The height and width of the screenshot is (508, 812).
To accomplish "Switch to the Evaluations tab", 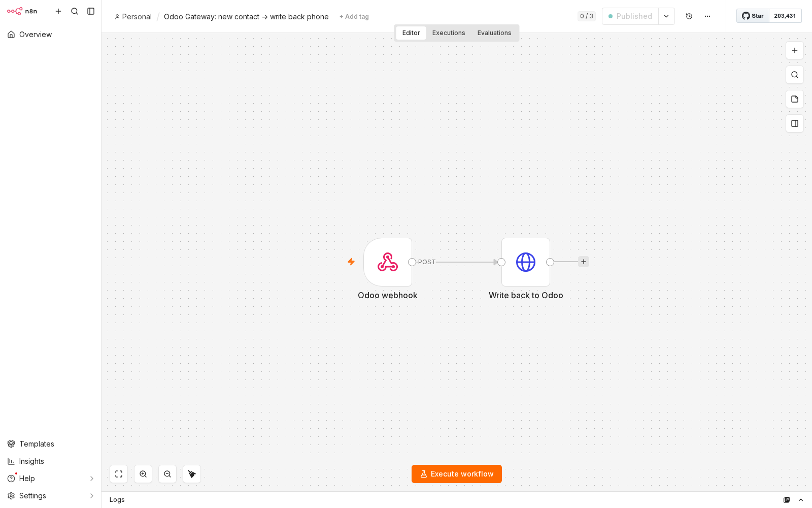I will point(494,33).
